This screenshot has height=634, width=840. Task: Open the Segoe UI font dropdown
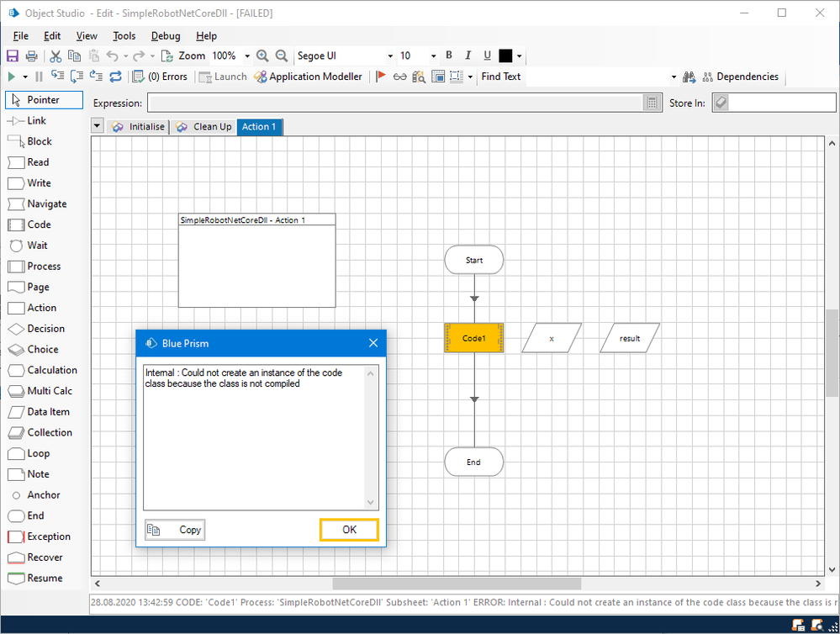[390, 55]
